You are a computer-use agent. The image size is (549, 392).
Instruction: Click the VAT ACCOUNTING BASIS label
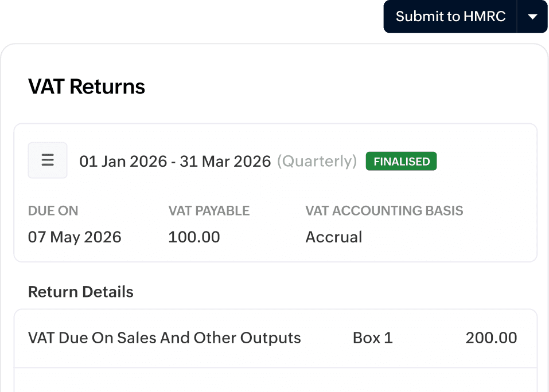(x=384, y=211)
